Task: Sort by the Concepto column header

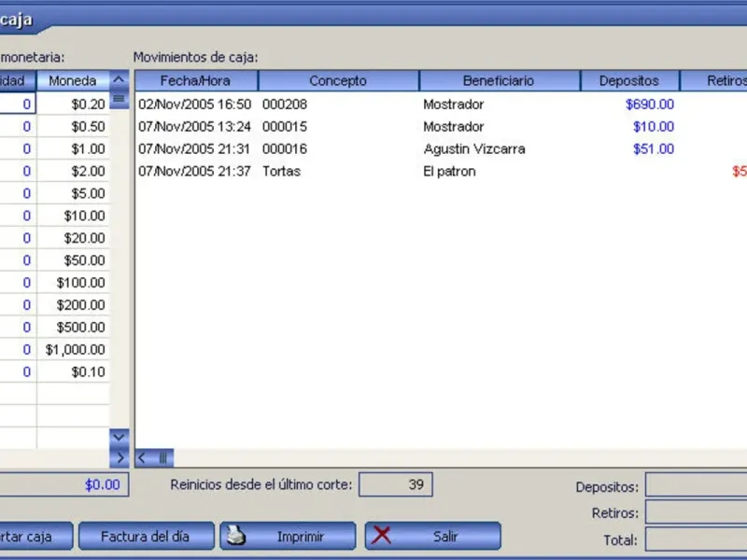Action: pos(338,81)
